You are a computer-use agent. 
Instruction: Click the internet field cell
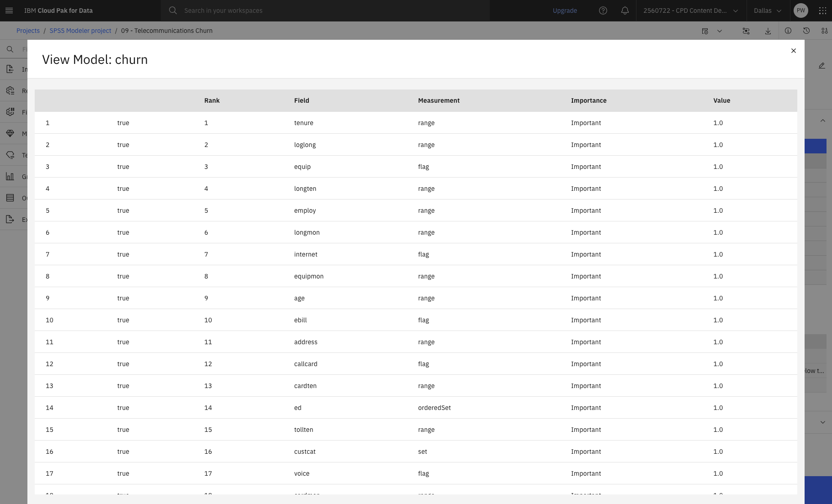click(x=306, y=254)
